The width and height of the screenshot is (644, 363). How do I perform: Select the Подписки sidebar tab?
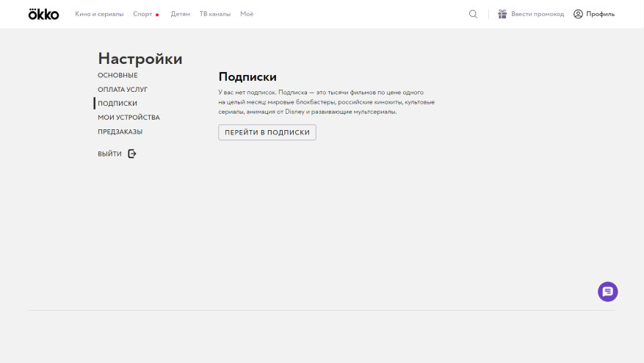tap(117, 104)
